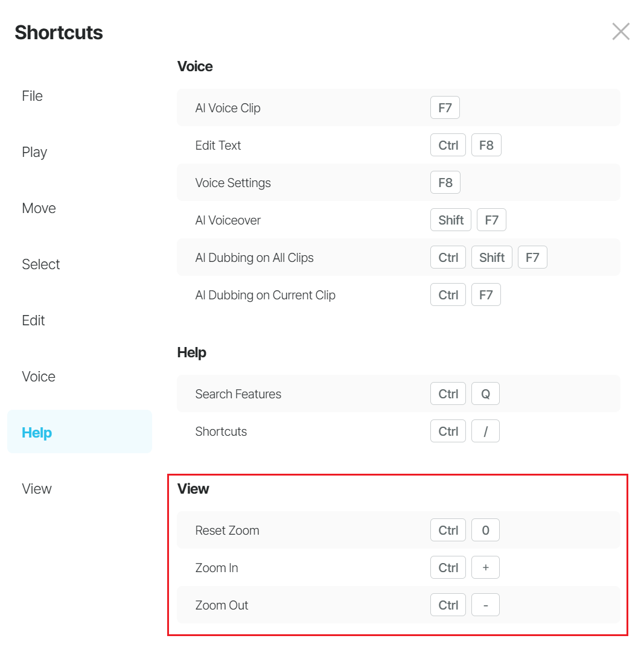Click the AI Dubbing on All Clips row
This screenshot has height=656, width=644.
[x=398, y=257]
